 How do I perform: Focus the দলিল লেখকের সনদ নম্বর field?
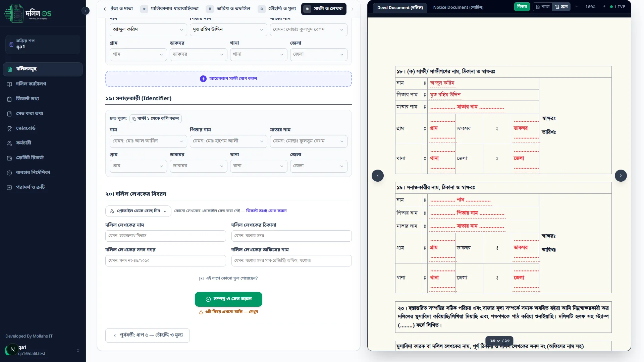coord(166,261)
